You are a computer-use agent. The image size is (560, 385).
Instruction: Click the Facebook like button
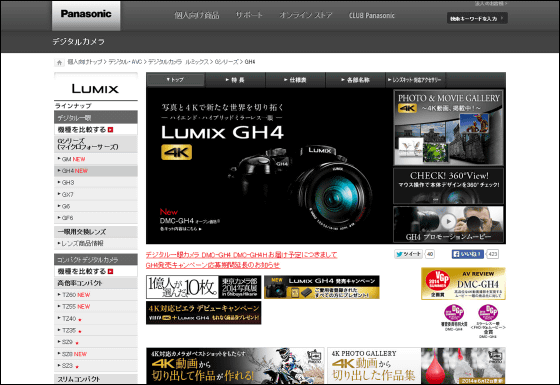click(468, 254)
